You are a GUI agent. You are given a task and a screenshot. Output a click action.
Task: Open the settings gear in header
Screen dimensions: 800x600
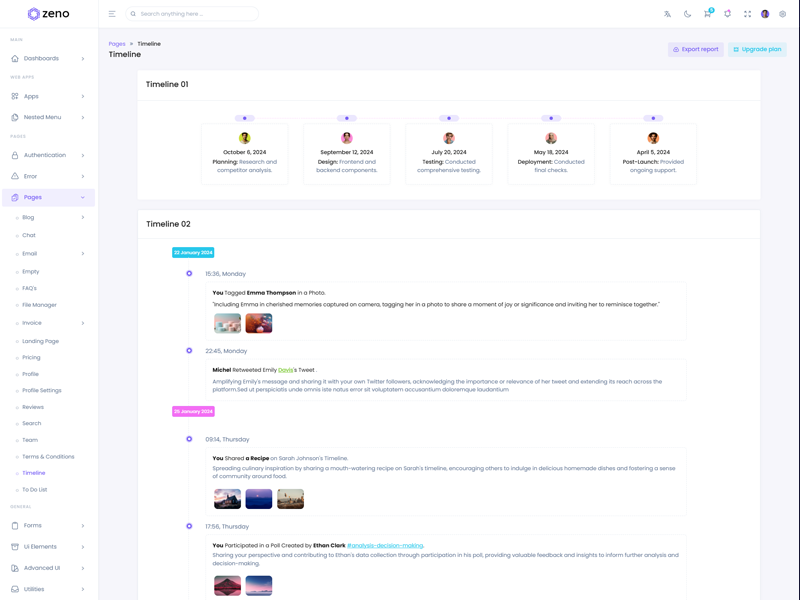pos(783,14)
